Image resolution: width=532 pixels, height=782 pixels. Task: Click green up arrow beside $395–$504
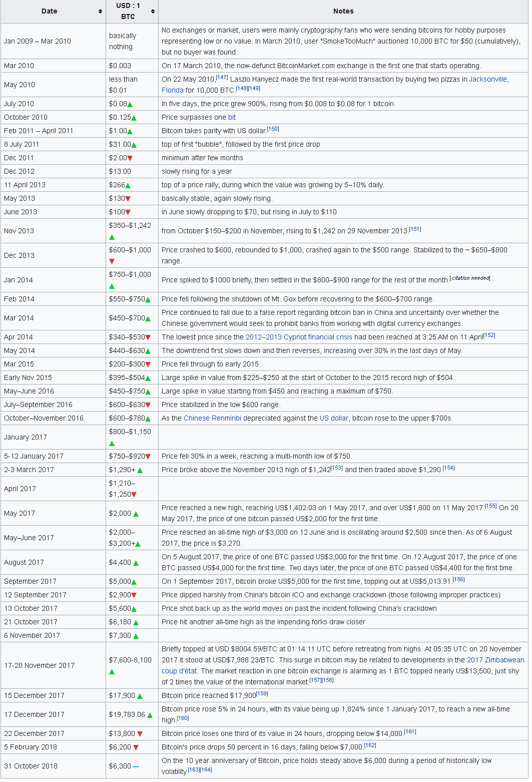(148, 378)
